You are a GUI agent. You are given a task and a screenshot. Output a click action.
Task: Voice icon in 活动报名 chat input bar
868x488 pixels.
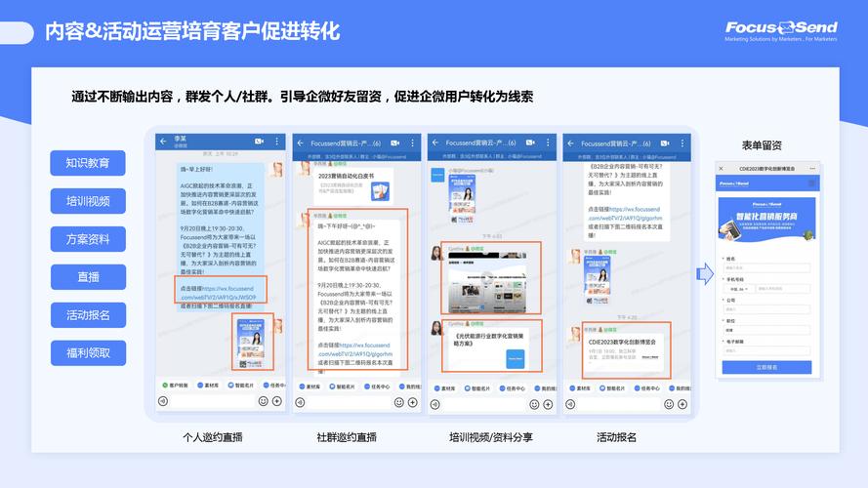pyautogui.click(x=570, y=404)
